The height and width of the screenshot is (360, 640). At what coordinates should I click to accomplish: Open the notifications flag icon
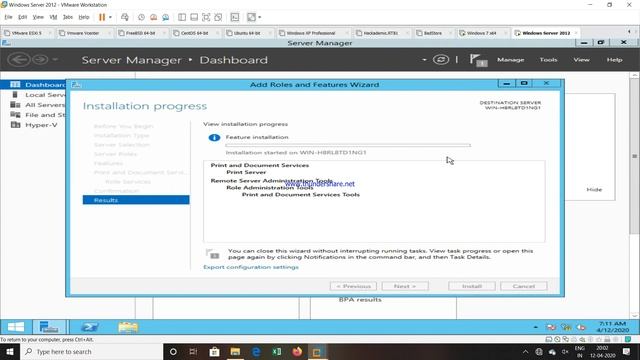point(478,60)
